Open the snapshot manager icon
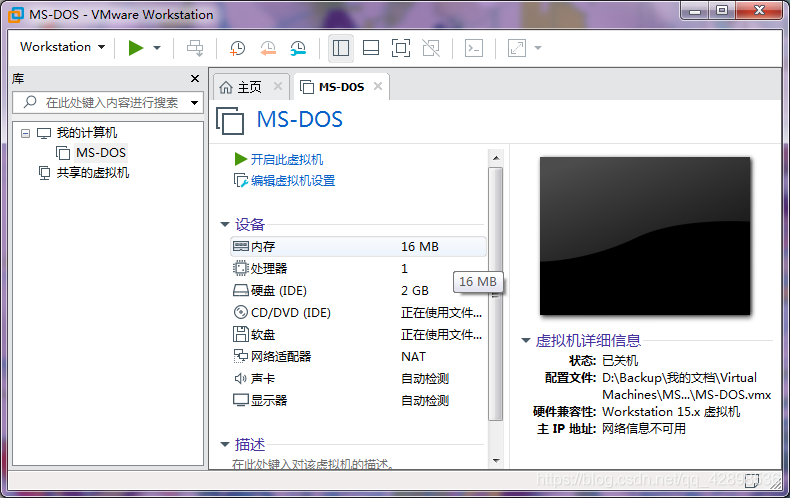The image size is (790, 498). (298, 48)
